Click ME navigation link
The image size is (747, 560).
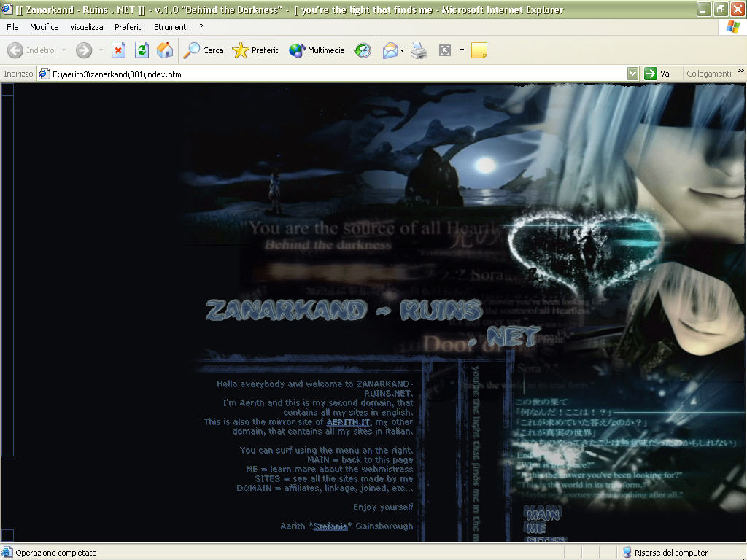(536, 528)
